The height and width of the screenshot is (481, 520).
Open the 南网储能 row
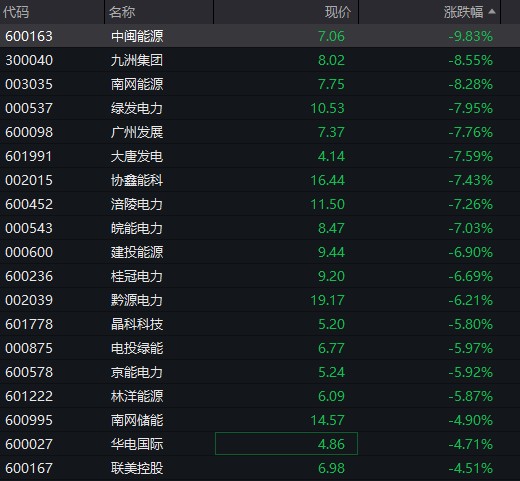click(260, 420)
